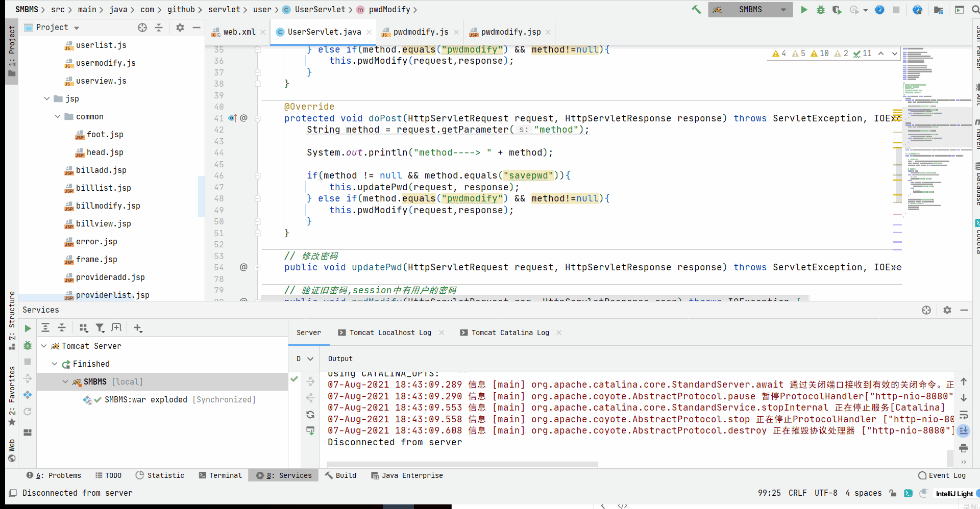The width and height of the screenshot is (980, 509).
Task: Click the Services panel debug icon
Action: [x=28, y=345]
